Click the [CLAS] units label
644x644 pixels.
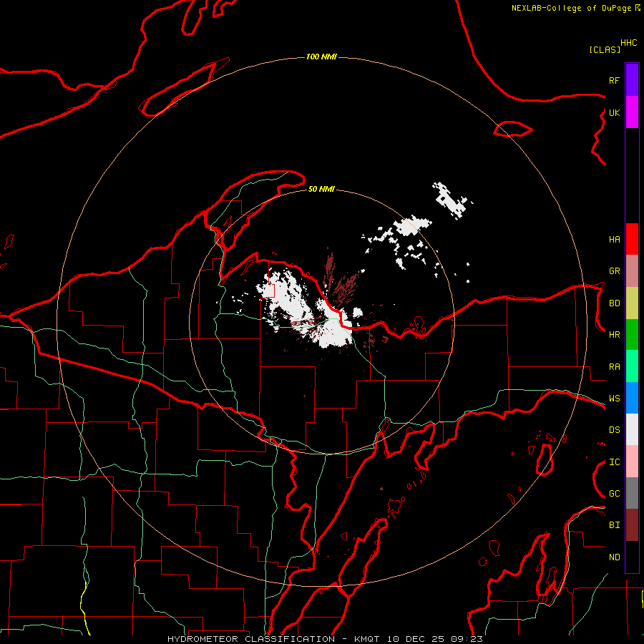point(605,49)
